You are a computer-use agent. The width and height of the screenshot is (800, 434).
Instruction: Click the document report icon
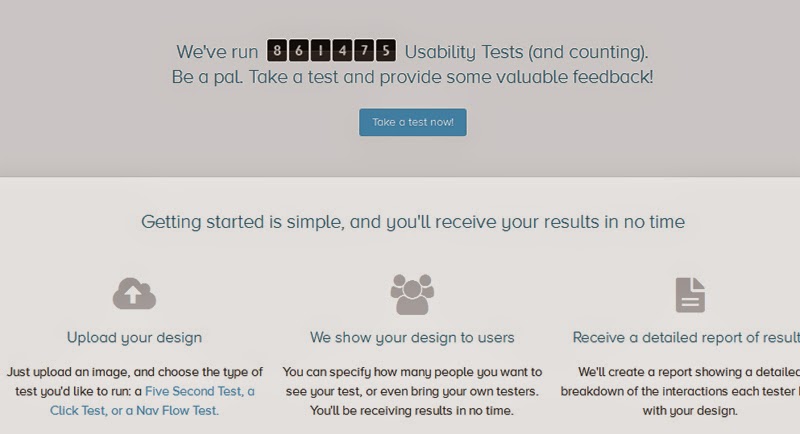tap(690, 295)
